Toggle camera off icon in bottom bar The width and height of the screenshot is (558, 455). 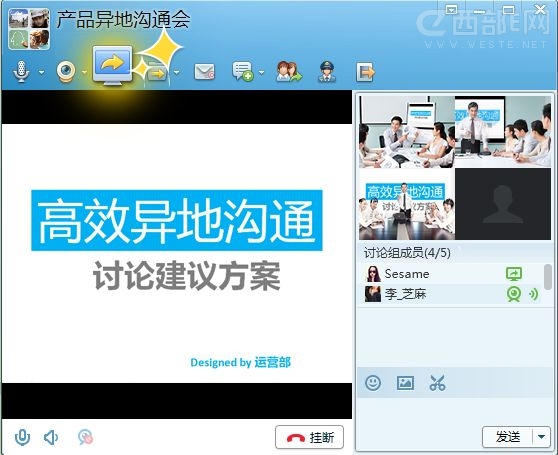point(85,437)
